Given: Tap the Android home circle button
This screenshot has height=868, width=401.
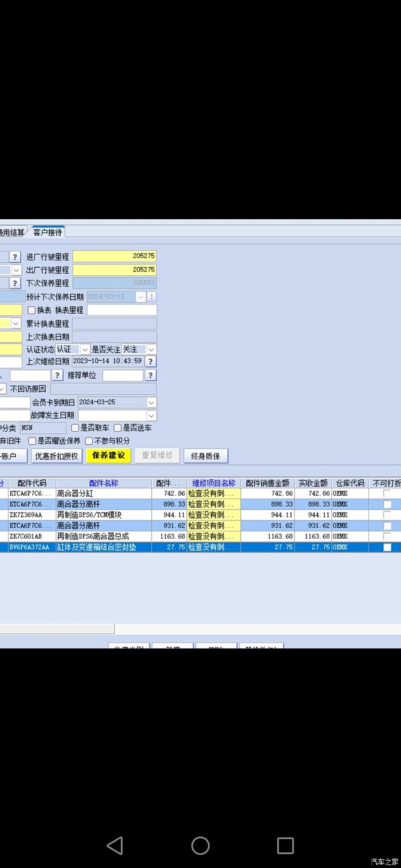Looking at the screenshot, I should point(200,845).
